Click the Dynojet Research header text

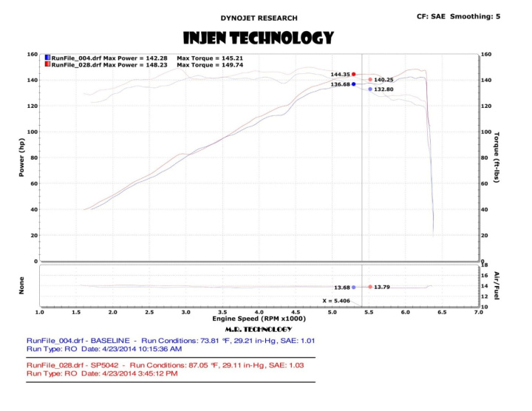(259, 18)
